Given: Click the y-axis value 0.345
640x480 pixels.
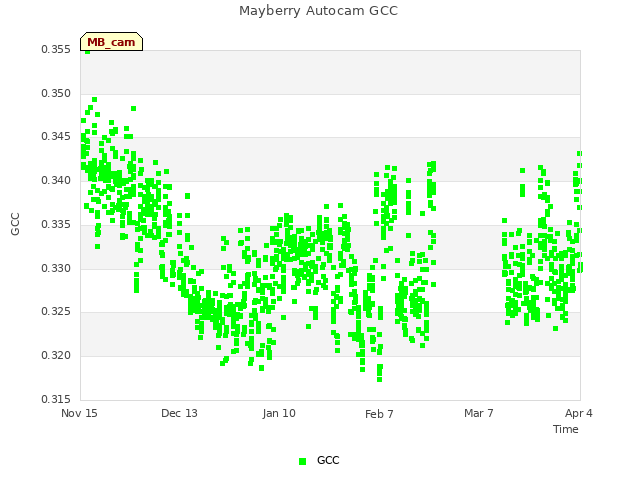Looking at the screenshot, I should [x=56, y=136].
